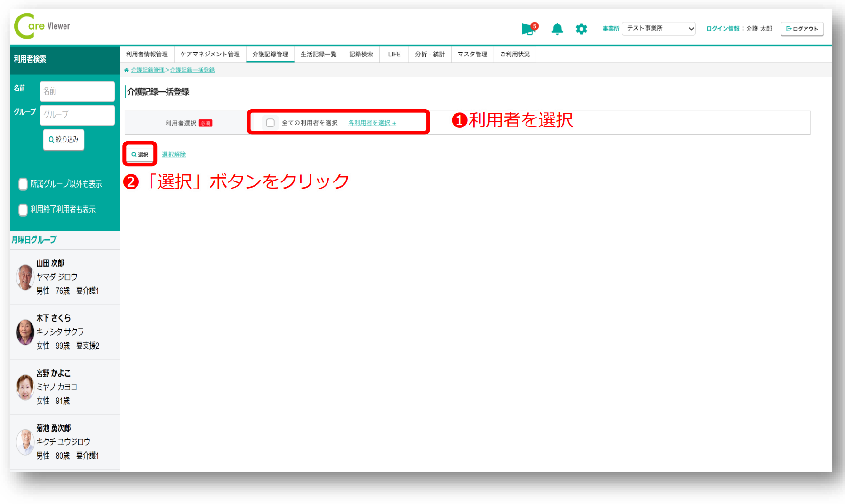This screenshot has height=504, width=845.
Task: Open the announcements megaphone icon
Action: pyautogui.click(x=528, y=29)
